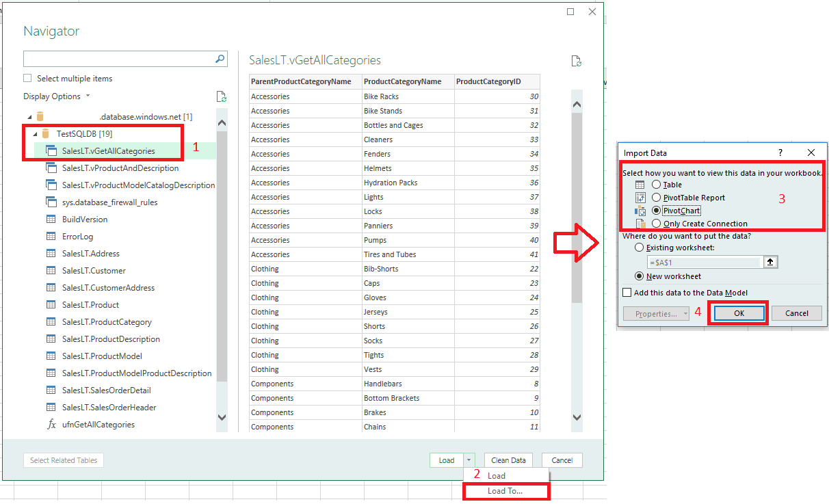
Task: Choose Load To from the Load menu
Action: [506, 490]
